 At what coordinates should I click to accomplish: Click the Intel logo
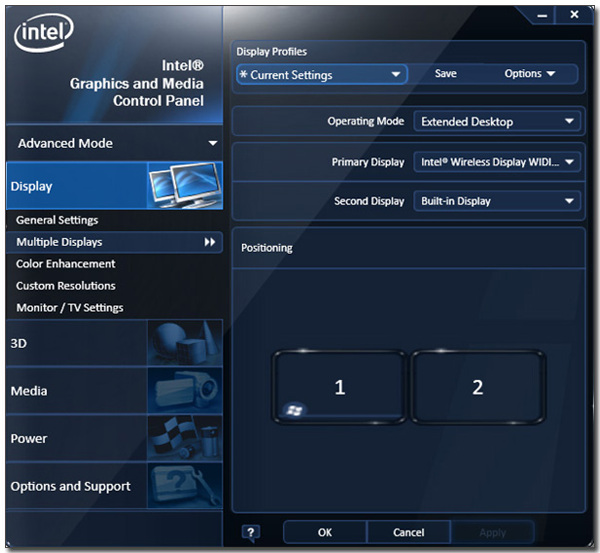(x=43, y=33)
